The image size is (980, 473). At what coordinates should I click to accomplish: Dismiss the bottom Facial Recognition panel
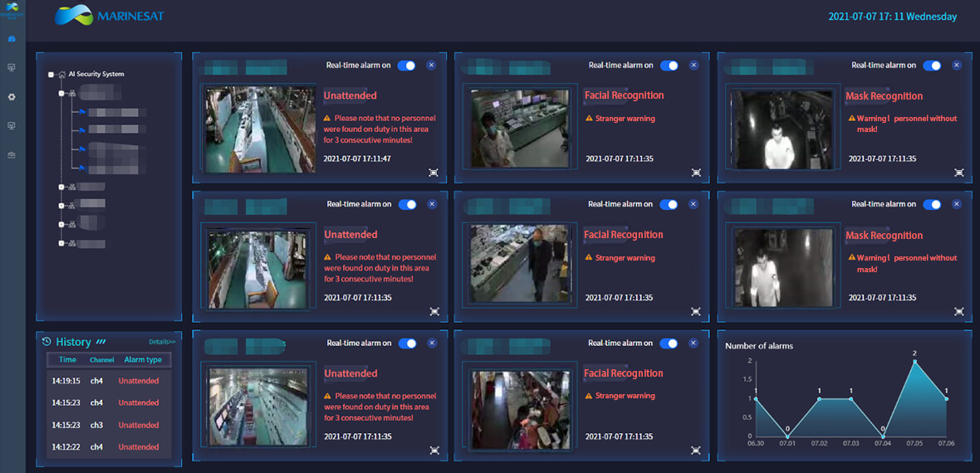click(x=693, y=344)
